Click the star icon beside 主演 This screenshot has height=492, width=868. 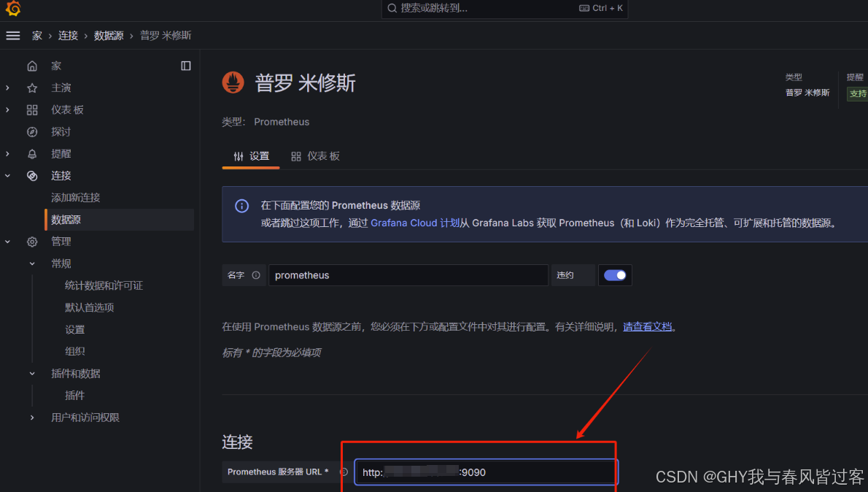pos(32,88)
